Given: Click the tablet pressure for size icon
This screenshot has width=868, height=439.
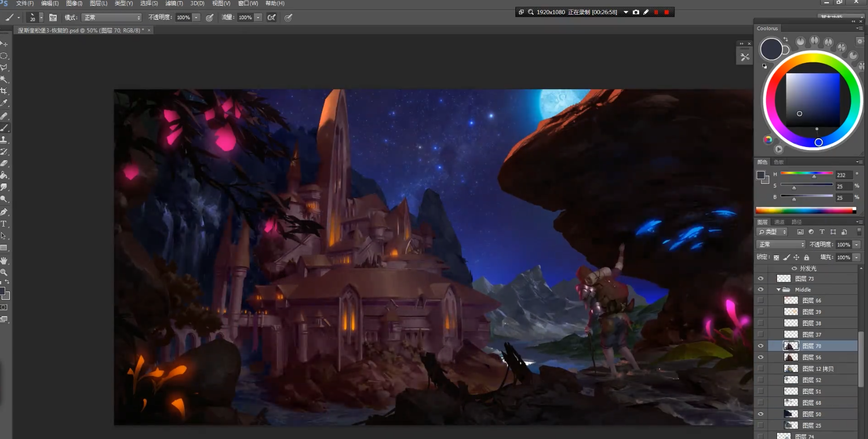Looking at the screenshot, I should tap(289, 18).
